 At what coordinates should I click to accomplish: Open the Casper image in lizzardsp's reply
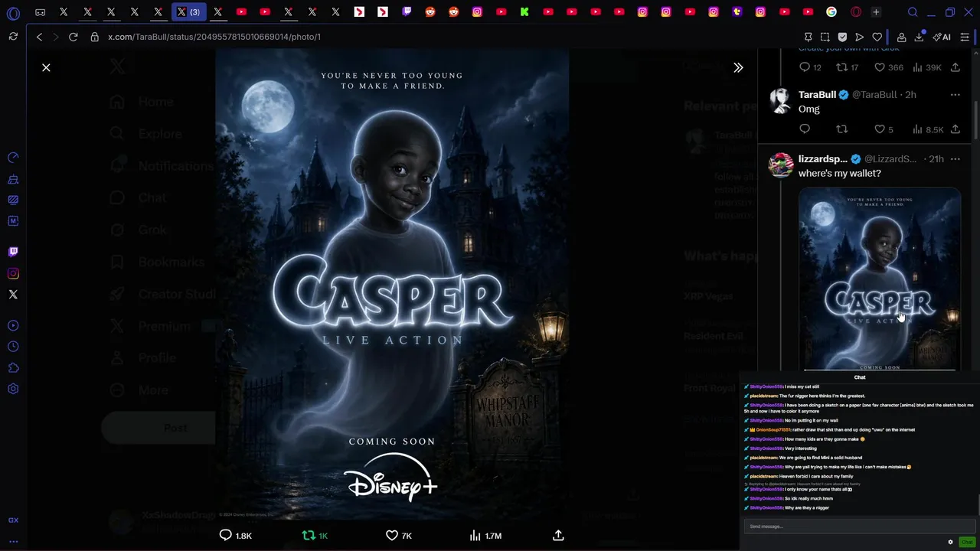point(880,279)
